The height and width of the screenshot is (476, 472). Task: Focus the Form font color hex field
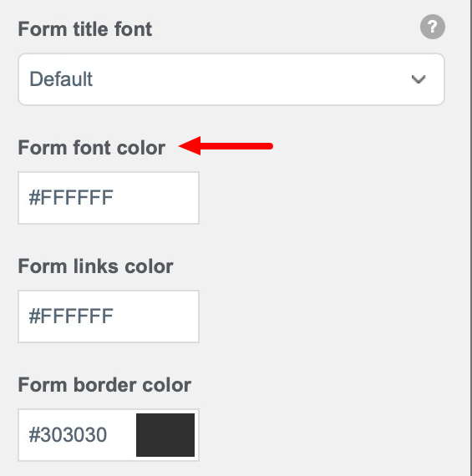(x=109, y=198)
